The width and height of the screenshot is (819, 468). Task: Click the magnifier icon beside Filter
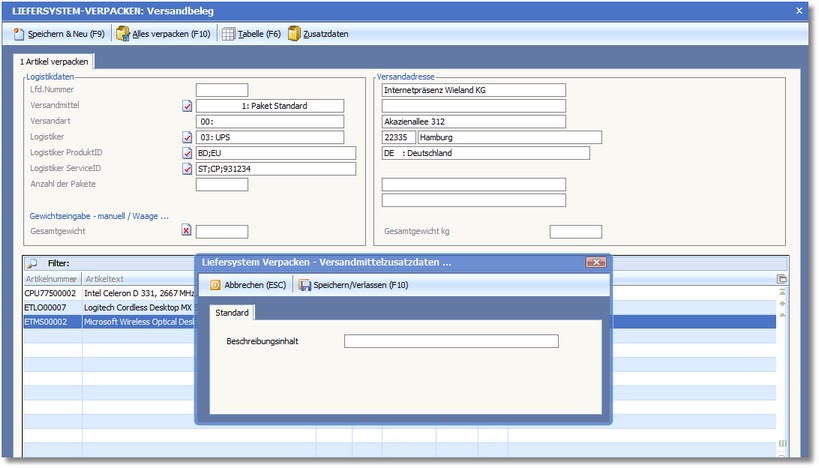pos(32,263)
